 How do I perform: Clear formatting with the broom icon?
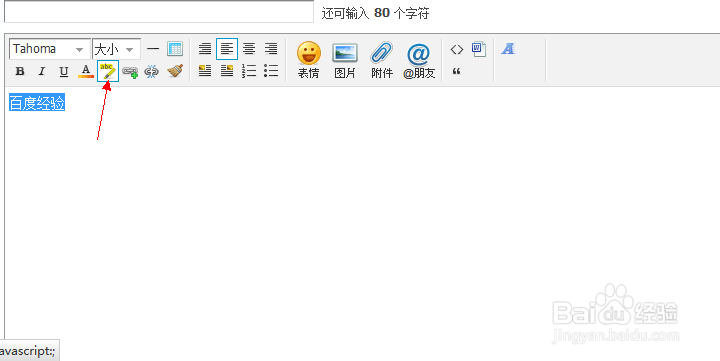click(175, 71)
